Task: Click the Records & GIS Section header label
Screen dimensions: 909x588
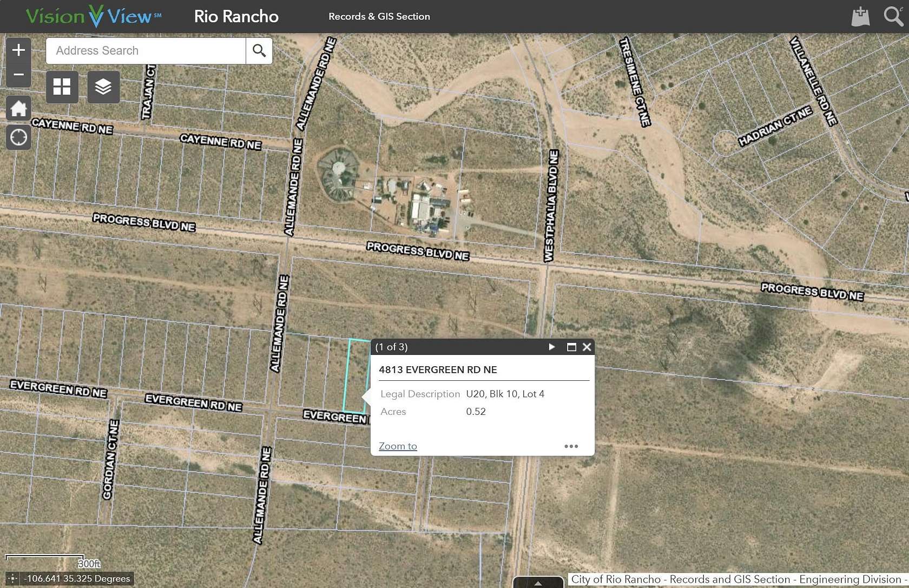Action: click(x=379, y=16)
